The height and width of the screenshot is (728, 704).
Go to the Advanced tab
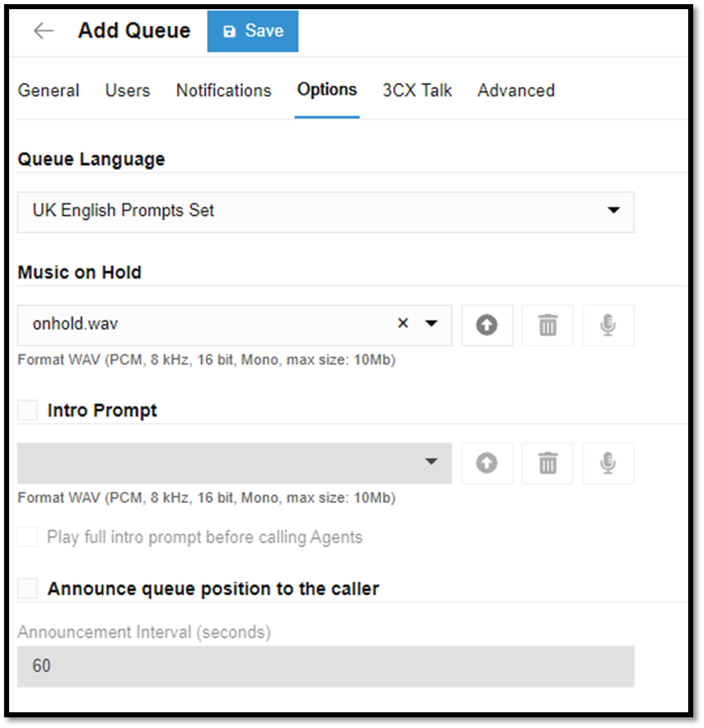pyautogui.click(x=515, y=90)
